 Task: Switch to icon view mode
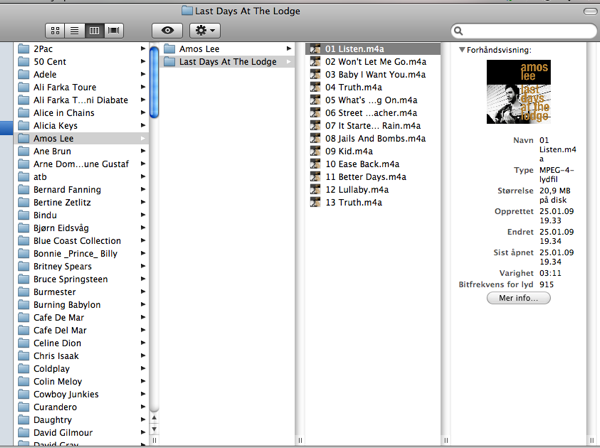click(x=56, y=31)
